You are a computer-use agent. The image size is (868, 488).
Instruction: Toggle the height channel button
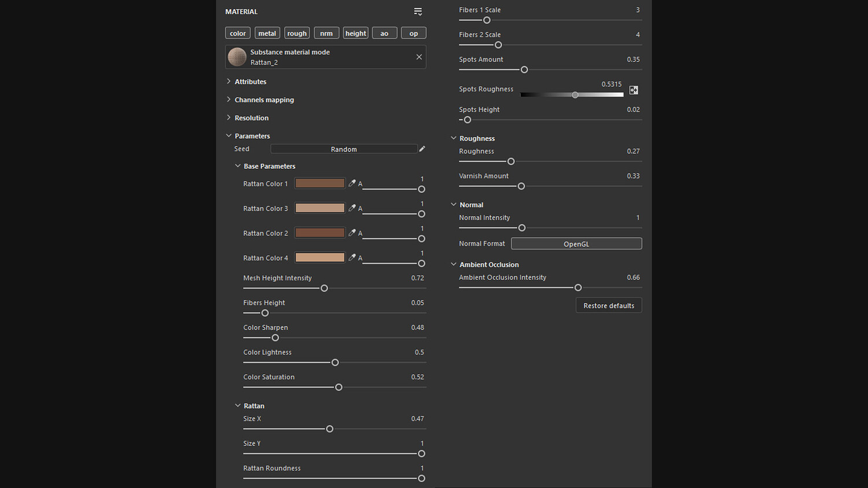click(355, 34)
